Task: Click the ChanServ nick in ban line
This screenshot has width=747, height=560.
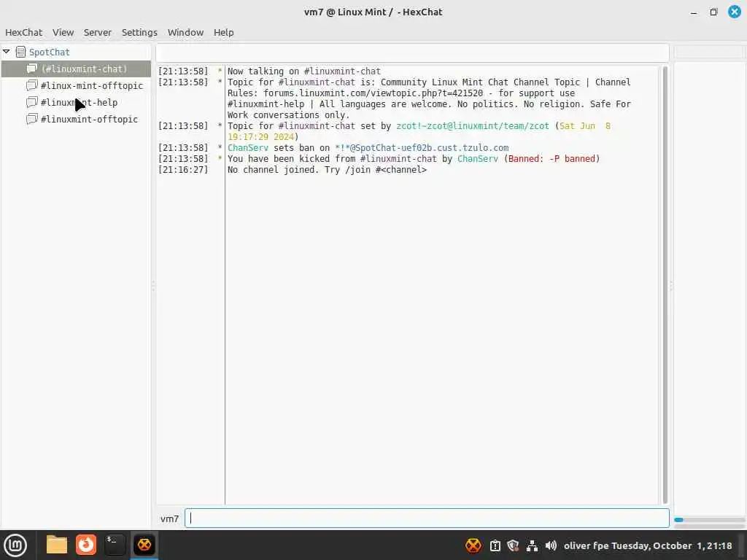Action: click(x=248, y=148)
